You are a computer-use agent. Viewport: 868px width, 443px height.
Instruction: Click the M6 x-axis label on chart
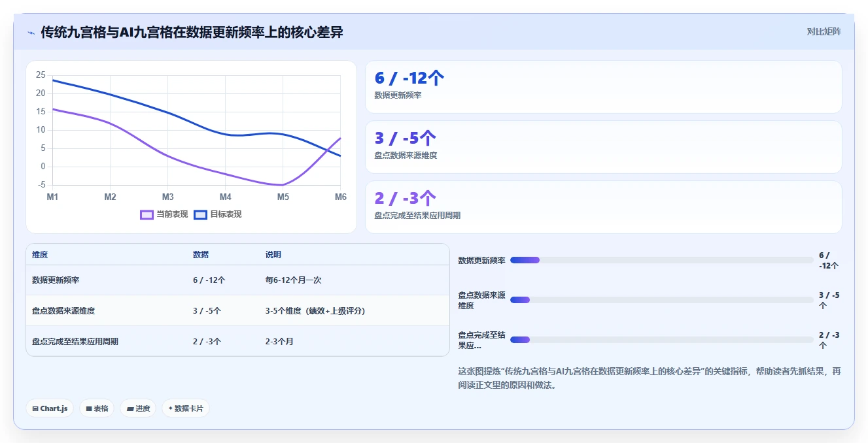click(x=340, y=197)
